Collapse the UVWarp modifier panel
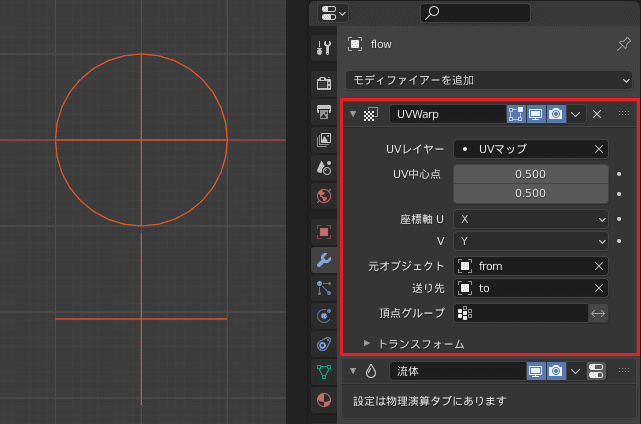The width and height of the screenshot is (641, 424). point(353,114)
